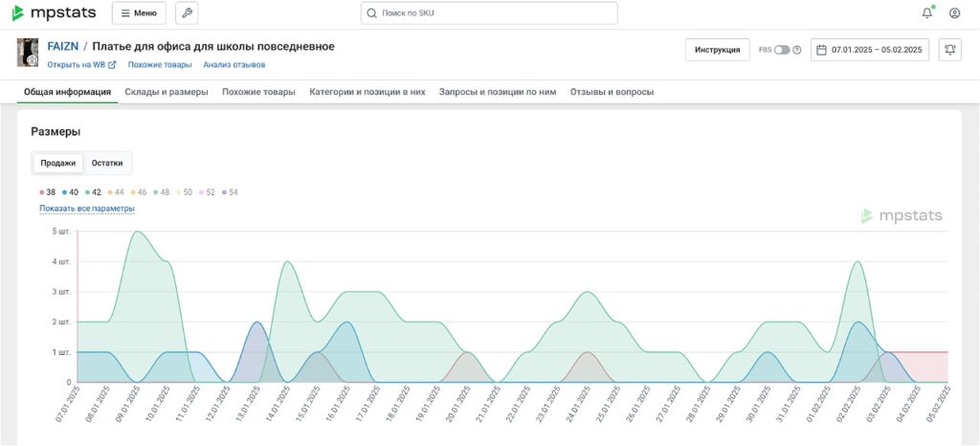The image size is (980, 446).
Task: Click the Поиск по SKU search field
Action: [x=493, y=13]
